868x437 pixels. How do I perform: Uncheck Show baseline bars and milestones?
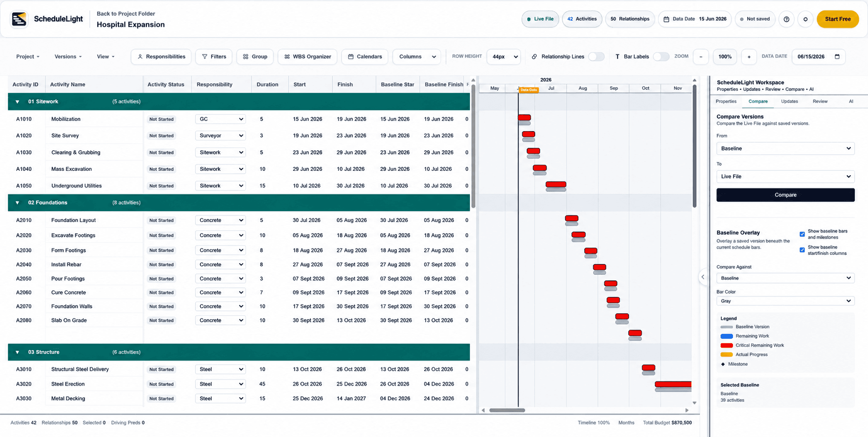click(x=802, y=234)
